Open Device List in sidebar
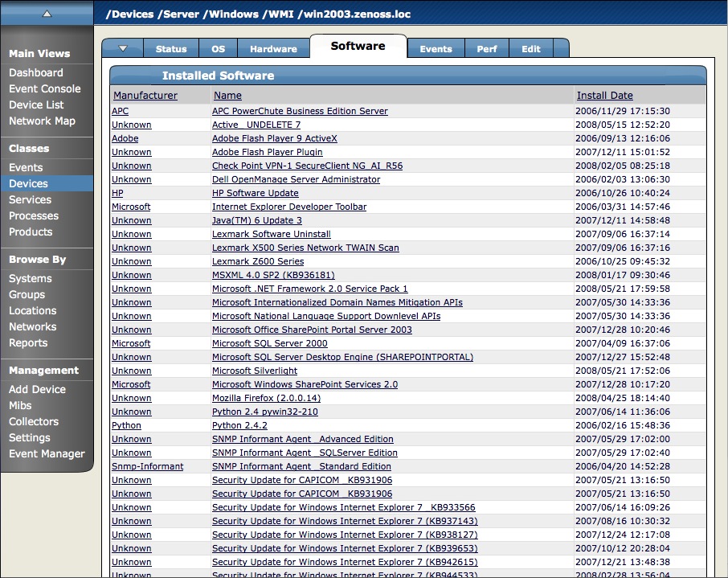728x578 pixels. 36,105
